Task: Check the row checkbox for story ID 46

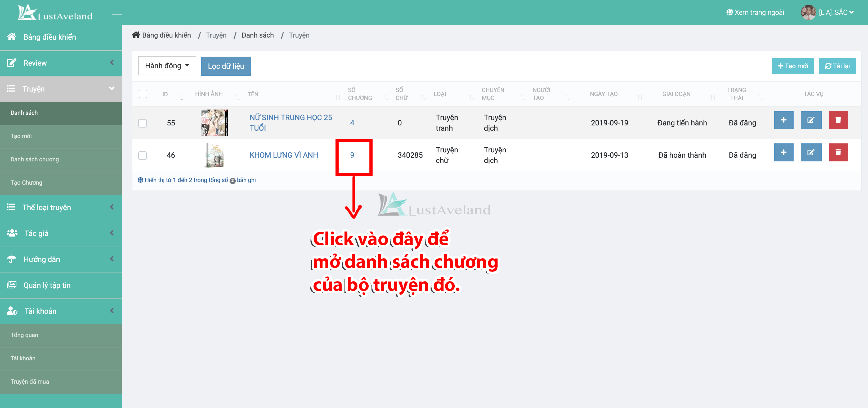Action: 142,156
